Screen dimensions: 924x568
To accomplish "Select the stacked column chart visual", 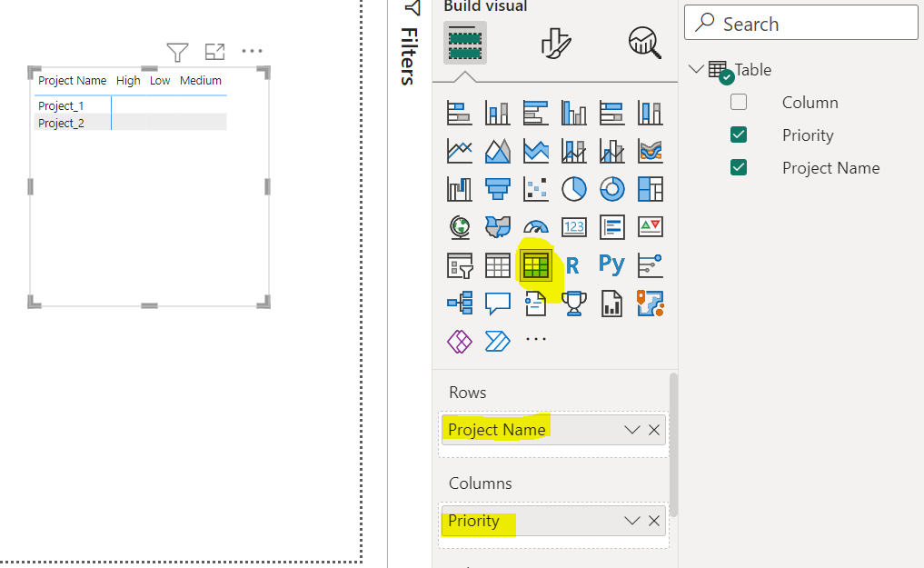I will pyautogui.click(x=497, y=113).
